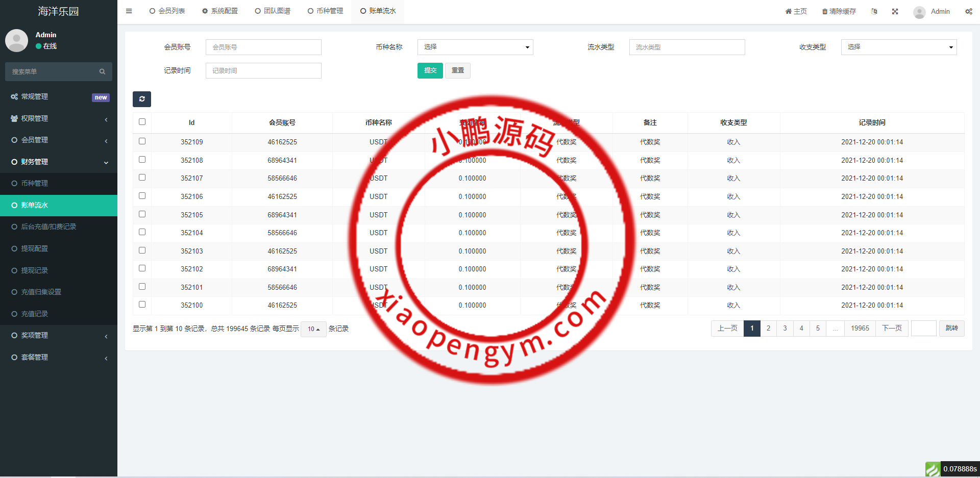
Task: Click the green 提交 button
Action: [x=430, y=70]
